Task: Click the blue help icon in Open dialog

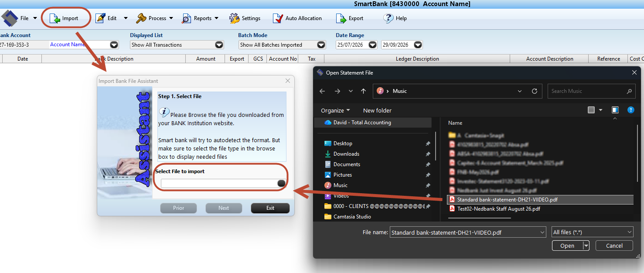Action: coord(630,110)
